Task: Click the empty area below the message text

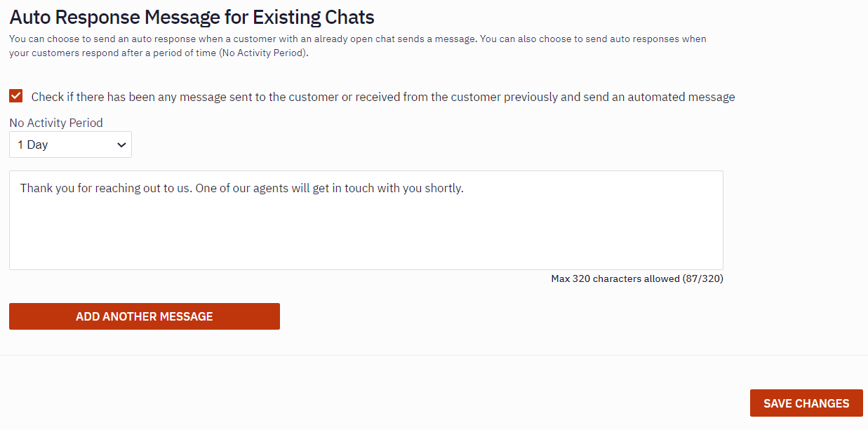Action: [x=366, y=238]
